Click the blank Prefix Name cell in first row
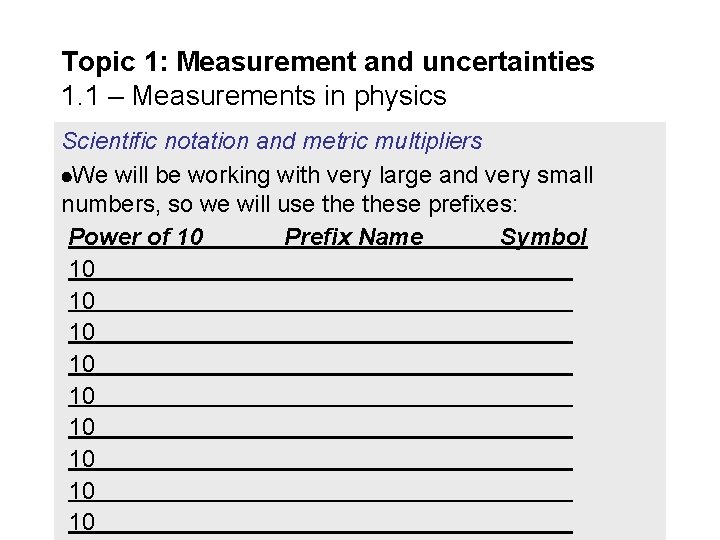The width and height of the screenshot is (720, 540). (354, 268)
